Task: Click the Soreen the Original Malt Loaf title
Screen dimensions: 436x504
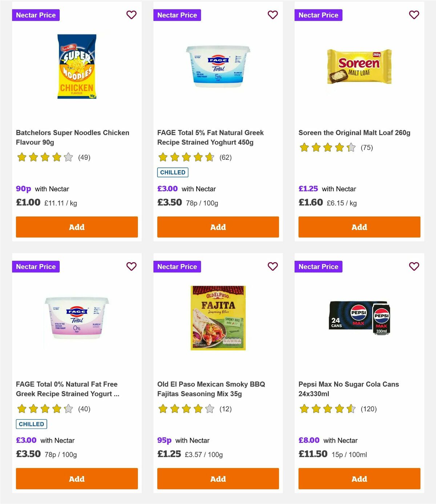Action: [x=354, y=133]
